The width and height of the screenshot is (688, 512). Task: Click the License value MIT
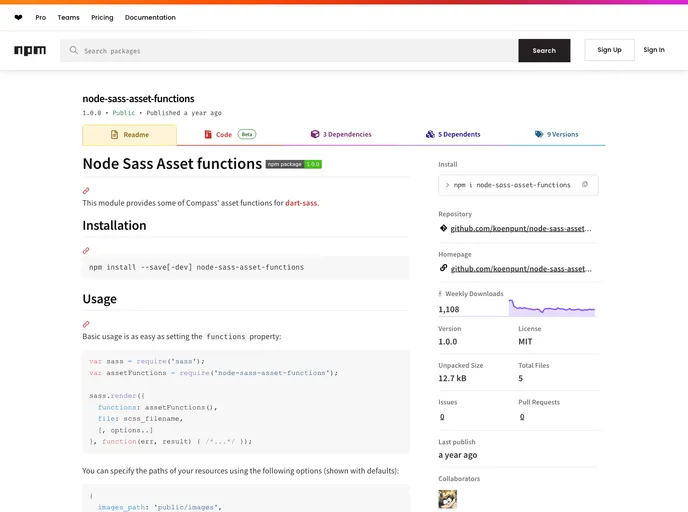point(525,342)
